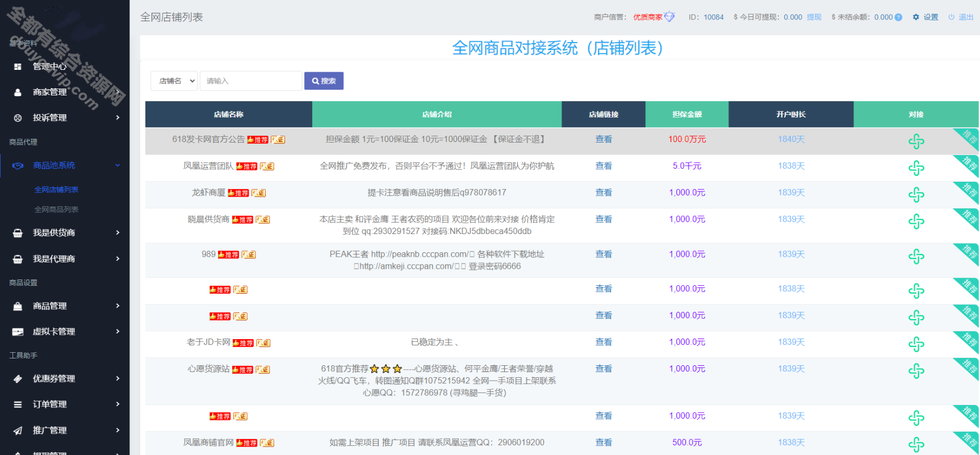Expand the 我是代理商 menu arrow
This screenshot has height=455, width=980.
(x=118, y=258)
